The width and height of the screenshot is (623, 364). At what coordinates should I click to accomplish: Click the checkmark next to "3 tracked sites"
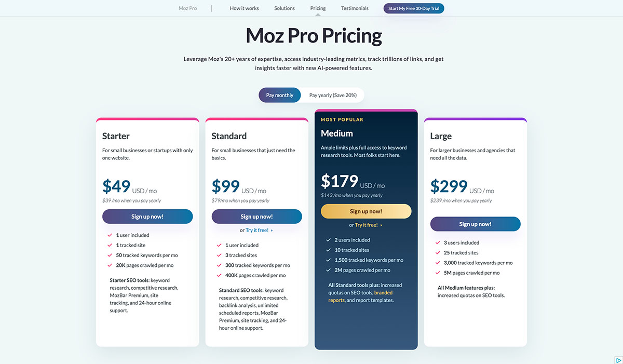219,255
